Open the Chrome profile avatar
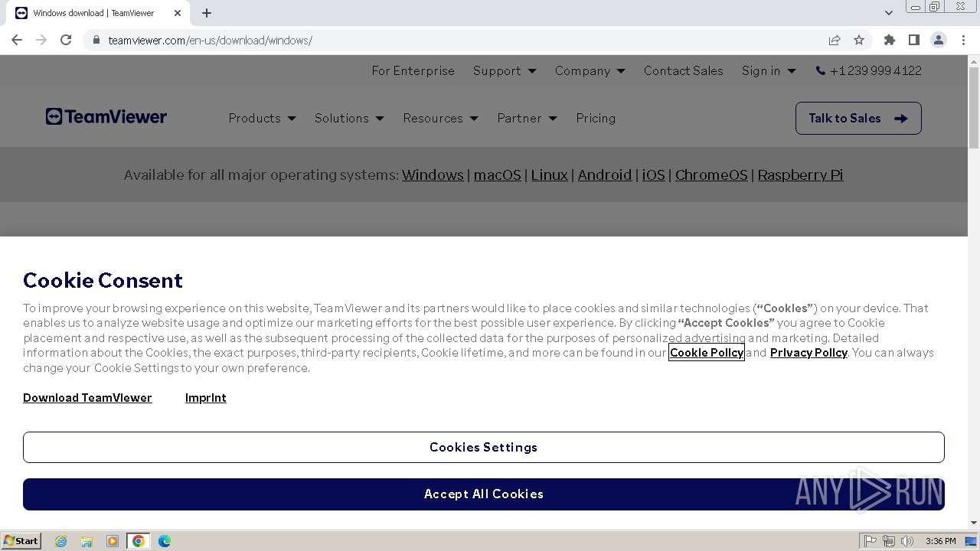980x551 pixels. 939,40
